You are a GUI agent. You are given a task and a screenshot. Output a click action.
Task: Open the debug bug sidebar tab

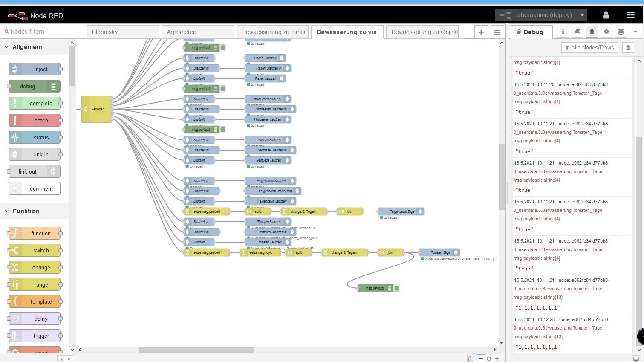(592, 32)
